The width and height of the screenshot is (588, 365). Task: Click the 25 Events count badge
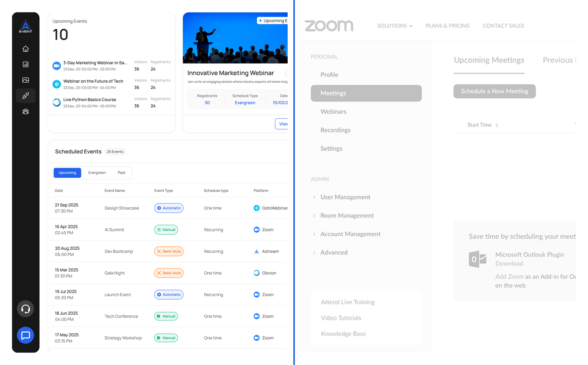(115, 152)
